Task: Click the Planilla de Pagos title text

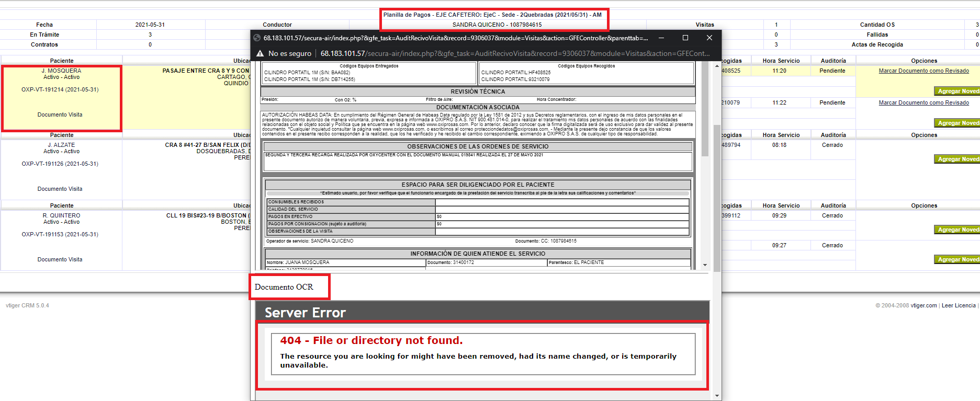Action: [492, 15]
